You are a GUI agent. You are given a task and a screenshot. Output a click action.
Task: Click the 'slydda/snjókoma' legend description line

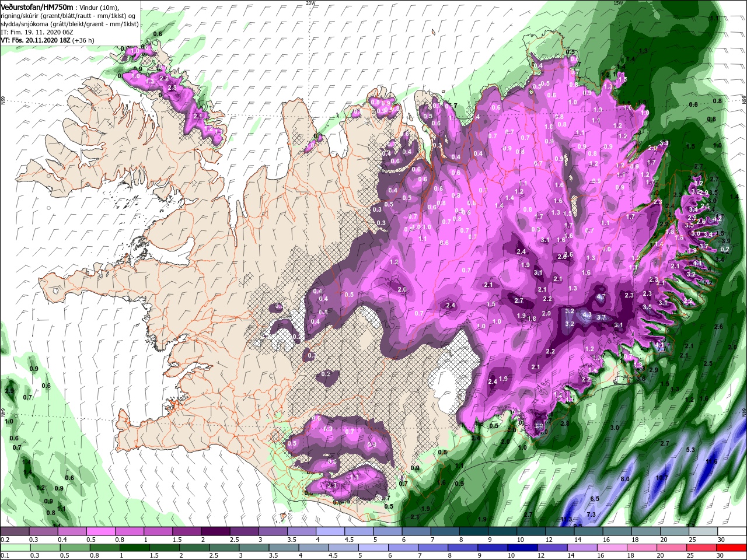(69, 24)
